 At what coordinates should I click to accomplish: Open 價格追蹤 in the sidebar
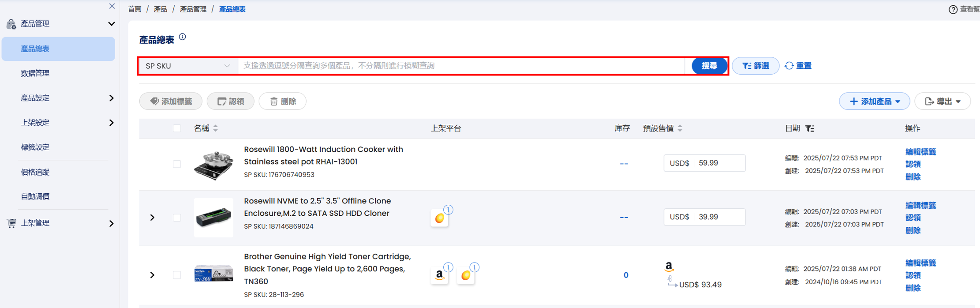pyautogui.click(x=35, y=172)
